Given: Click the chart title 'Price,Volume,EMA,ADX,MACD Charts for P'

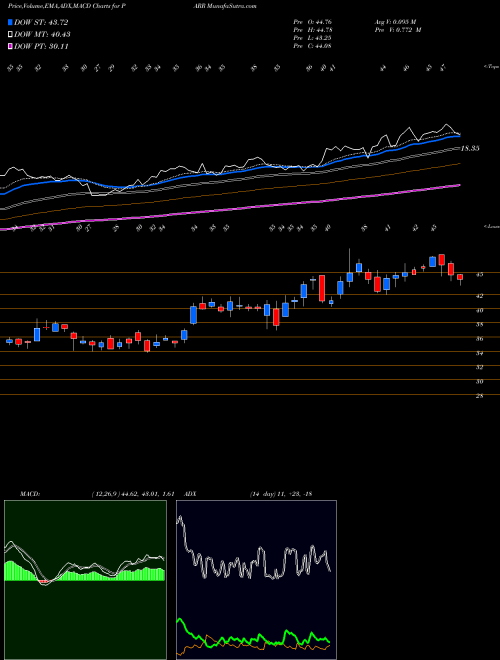Looking at the screenshot, I should pyautogui.click(x=68, y=6).
